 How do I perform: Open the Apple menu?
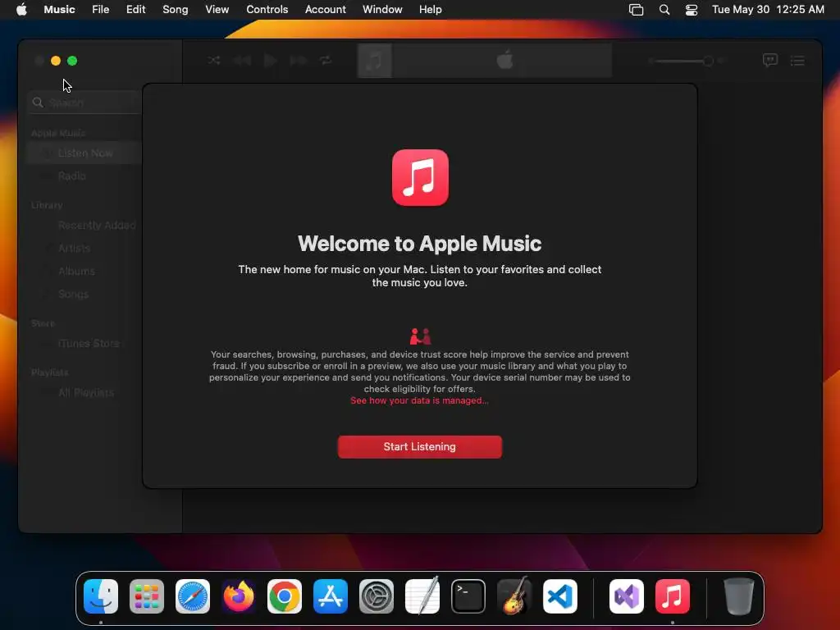[x=21, y=10]
